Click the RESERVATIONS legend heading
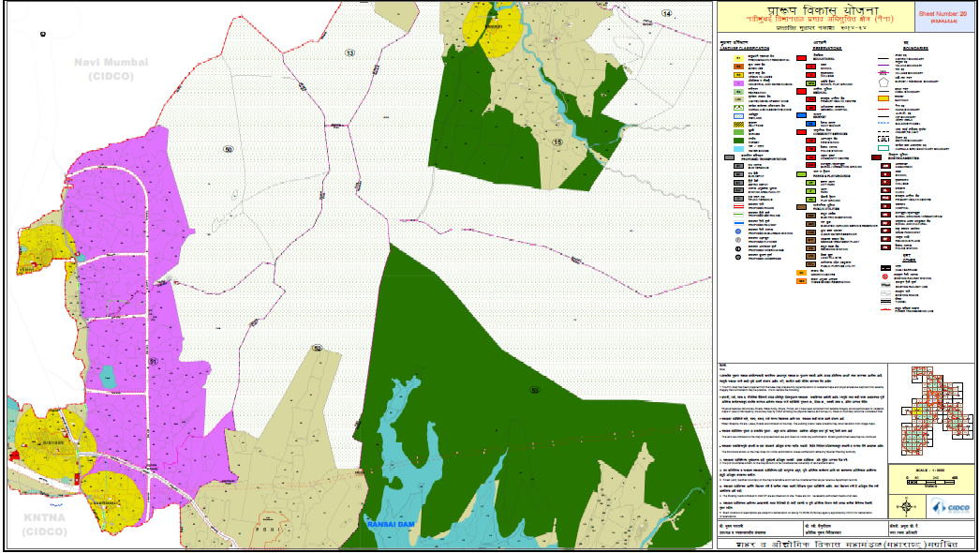Viewport: 980px width, 553px height. (827, 48)
